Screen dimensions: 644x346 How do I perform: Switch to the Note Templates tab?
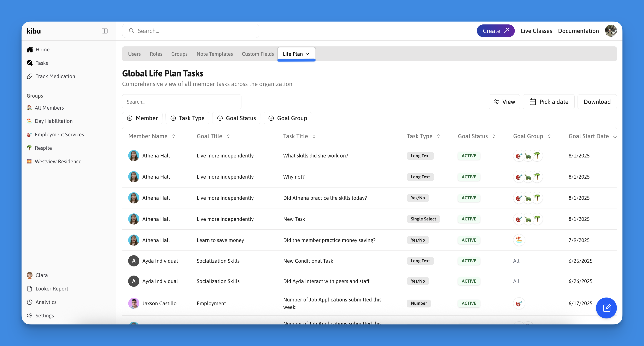[x=215, y=54]
